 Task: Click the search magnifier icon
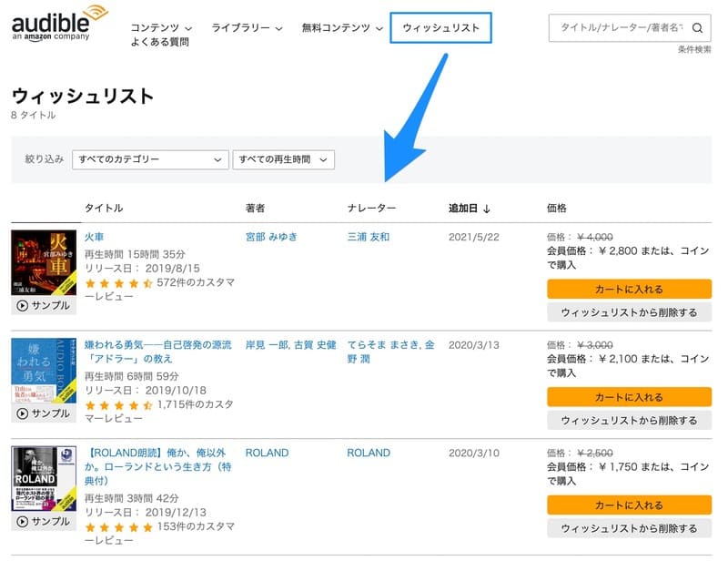(x=697, y=28)
